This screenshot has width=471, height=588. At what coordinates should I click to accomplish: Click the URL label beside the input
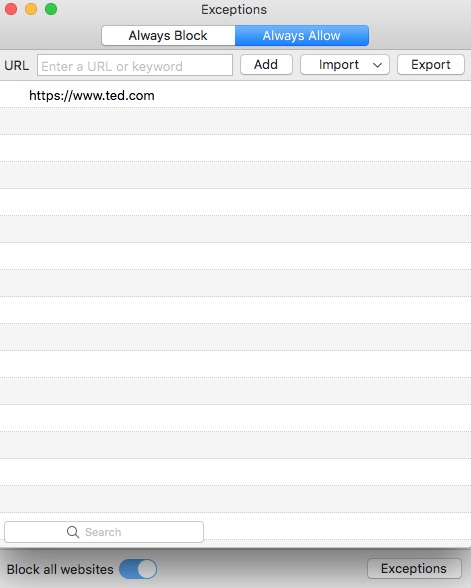pos(16,66)
